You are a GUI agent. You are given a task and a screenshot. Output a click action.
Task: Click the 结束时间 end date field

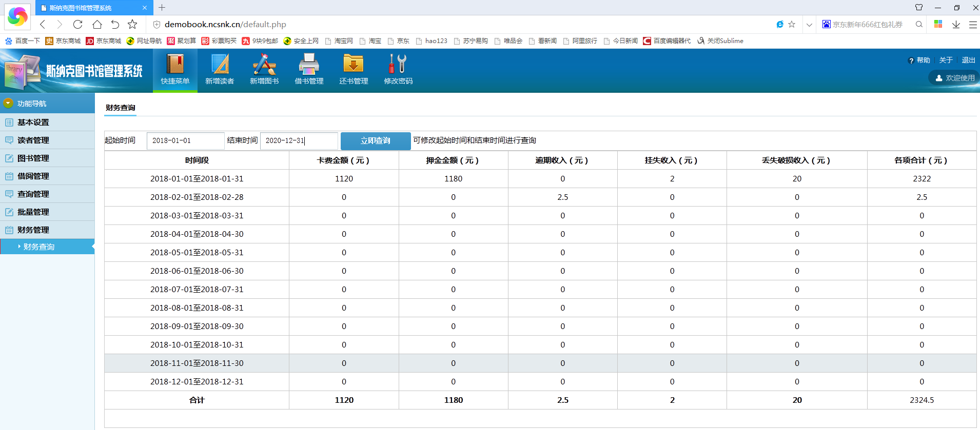[299, 141]
